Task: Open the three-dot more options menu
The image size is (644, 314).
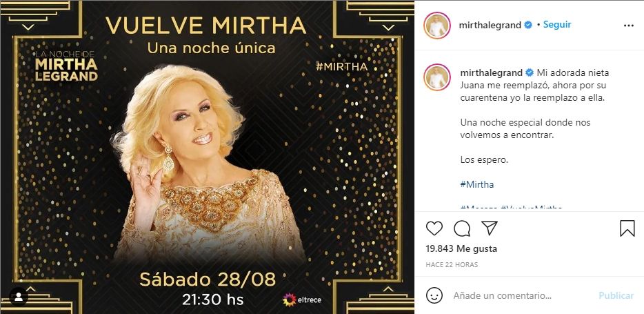Action: pos(629,26)
